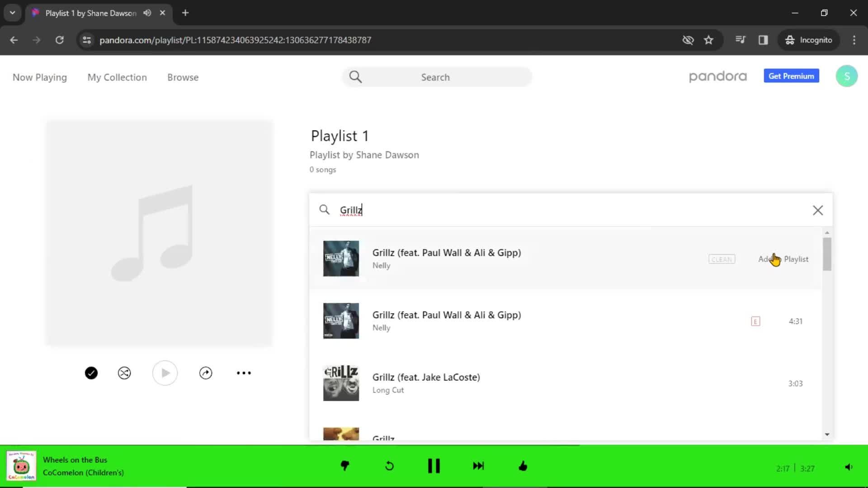Image resolution: width=868 pixels, height=488 pixels.
Task: Click the Nelly Grillz explicit version result
Action: click(x=446, y=320)
